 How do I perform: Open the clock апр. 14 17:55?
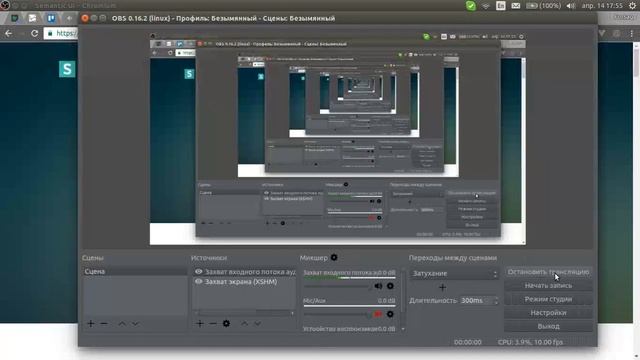pyautogui.click(x=602, y=6)
